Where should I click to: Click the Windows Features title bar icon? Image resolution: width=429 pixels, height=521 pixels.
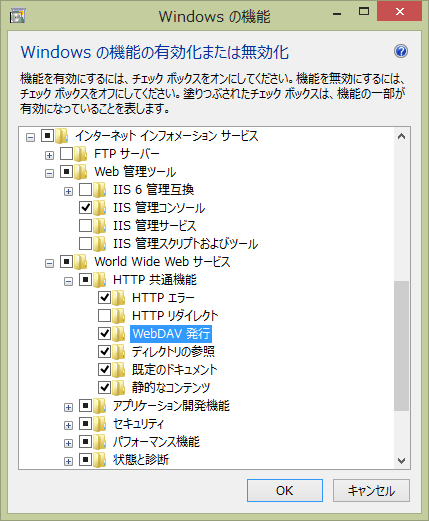(17, 15)
